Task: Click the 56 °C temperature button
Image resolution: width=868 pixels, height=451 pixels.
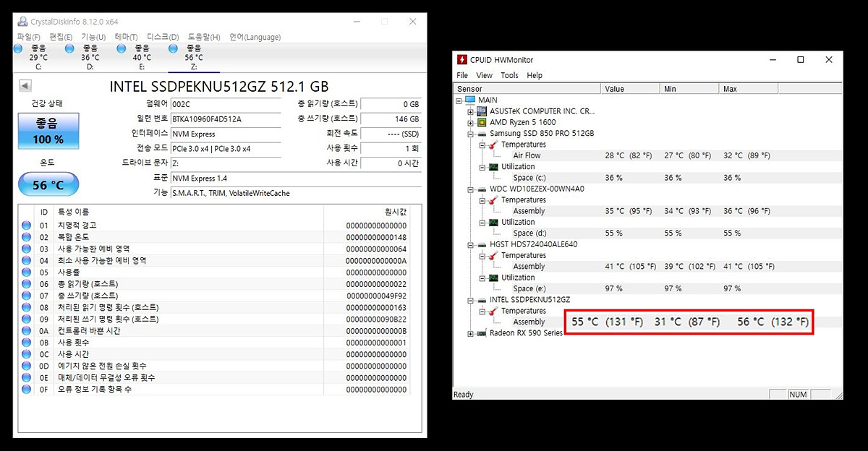Action: (48, 185)
